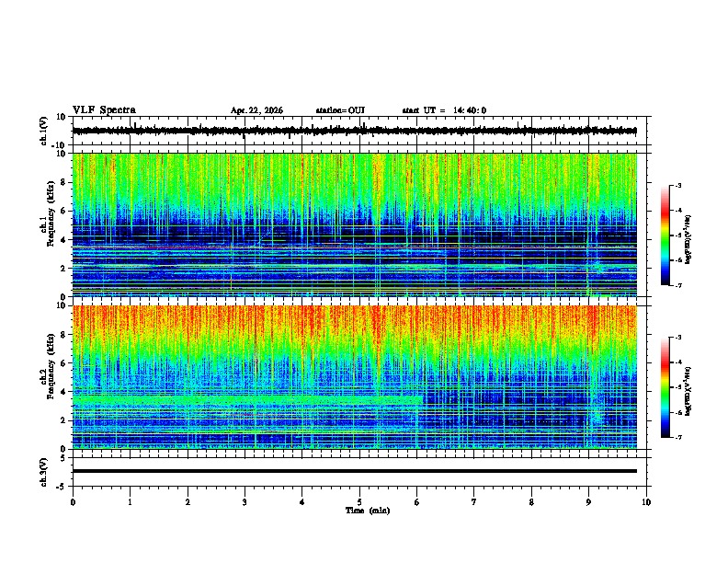This screenshot has height=563, width=728.
Task: Click the 10 minute tick label on time axis
Action: [646, 502]
